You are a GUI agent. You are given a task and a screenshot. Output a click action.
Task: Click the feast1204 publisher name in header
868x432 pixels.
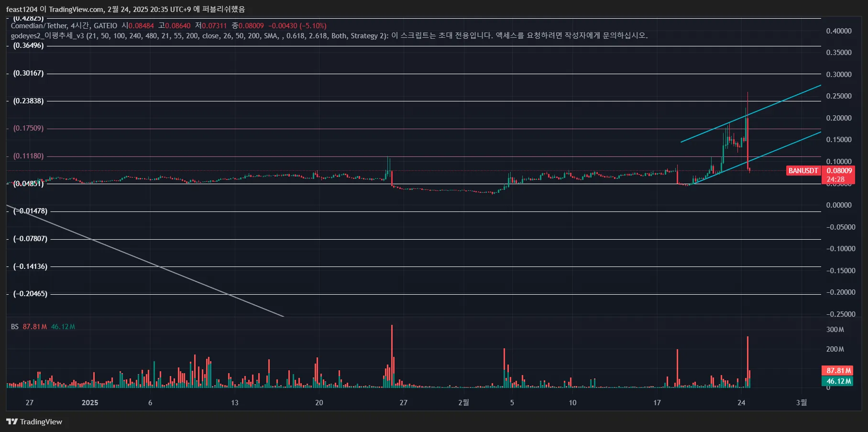pos(22,9)
